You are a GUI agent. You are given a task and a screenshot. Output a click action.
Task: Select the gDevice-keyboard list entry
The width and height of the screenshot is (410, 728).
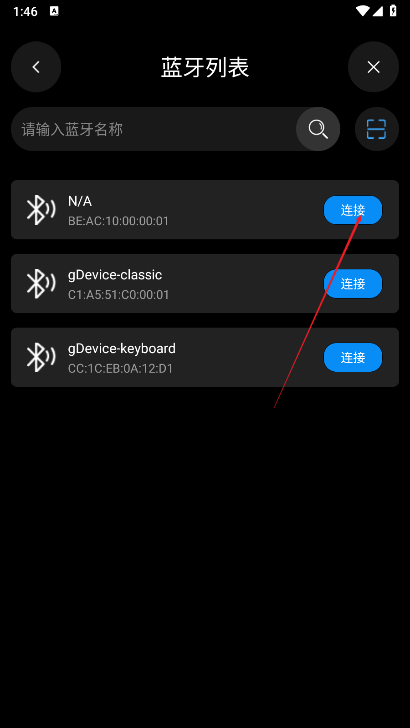point(205,358)
